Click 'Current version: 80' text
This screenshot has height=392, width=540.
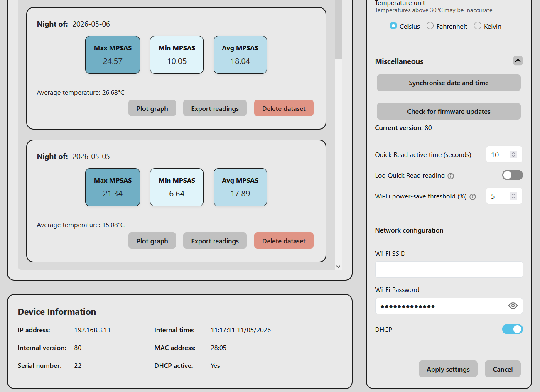click(403, 128)
